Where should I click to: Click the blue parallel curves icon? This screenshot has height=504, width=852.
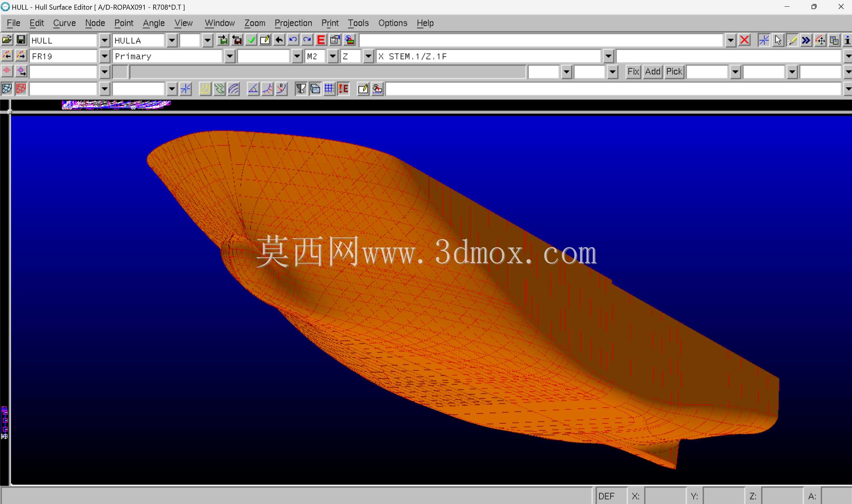234,89
